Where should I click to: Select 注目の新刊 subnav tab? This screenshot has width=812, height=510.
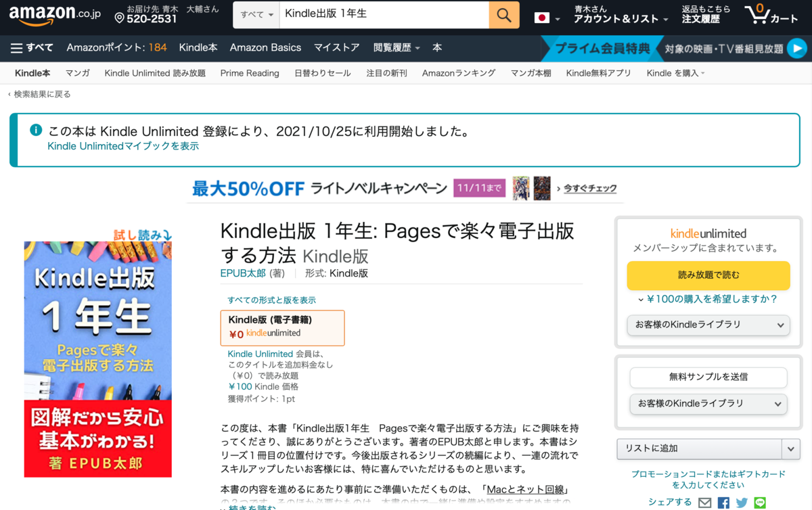pos(387,73)
